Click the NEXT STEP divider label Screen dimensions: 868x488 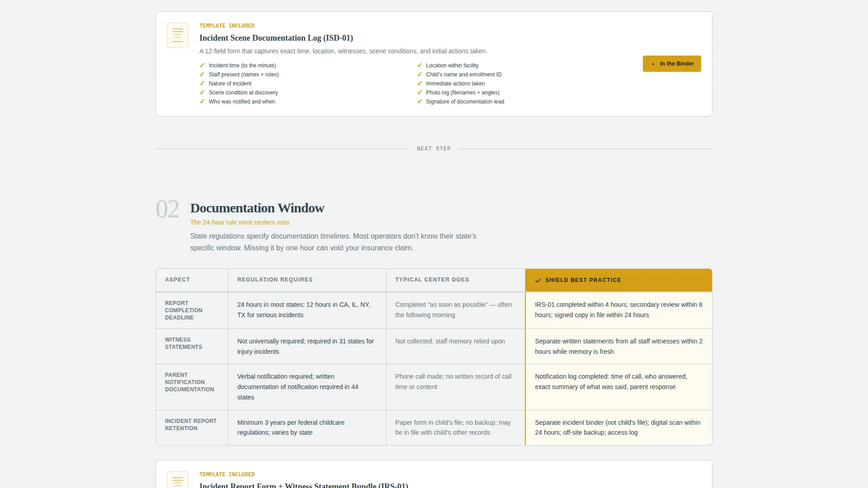point(434,149)
